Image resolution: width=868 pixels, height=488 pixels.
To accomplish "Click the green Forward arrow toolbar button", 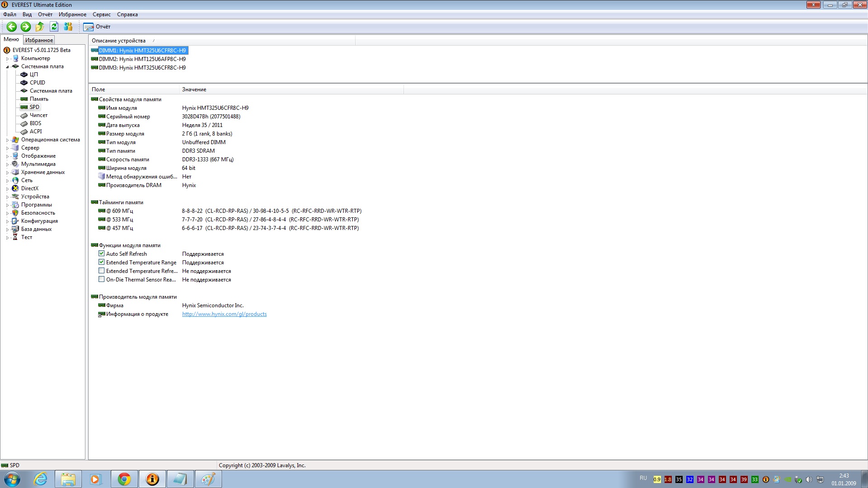I will tap(26, 27).
